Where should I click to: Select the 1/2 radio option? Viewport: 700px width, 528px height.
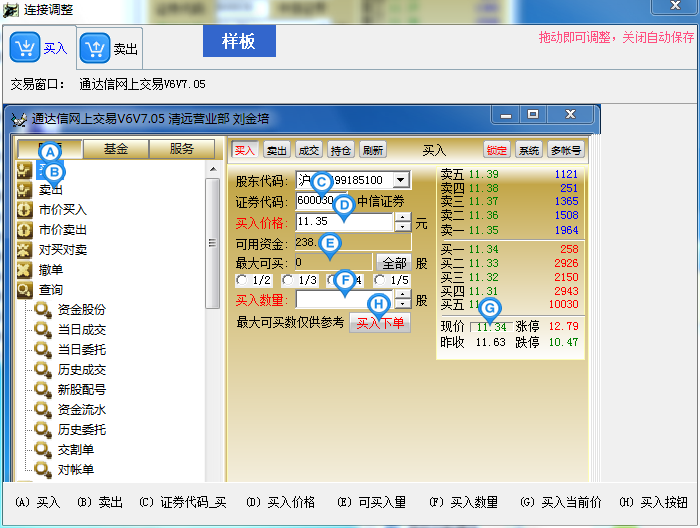point(254,280)
